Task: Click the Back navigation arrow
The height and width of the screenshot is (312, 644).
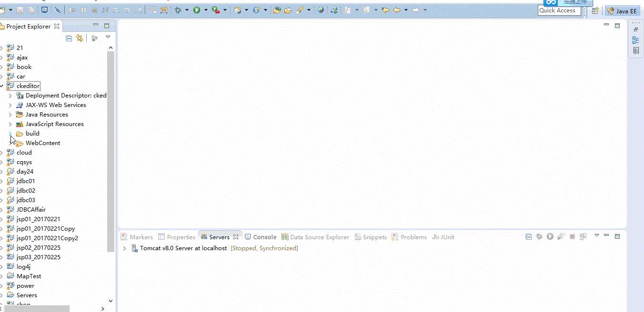Action: tap(396, 10)
